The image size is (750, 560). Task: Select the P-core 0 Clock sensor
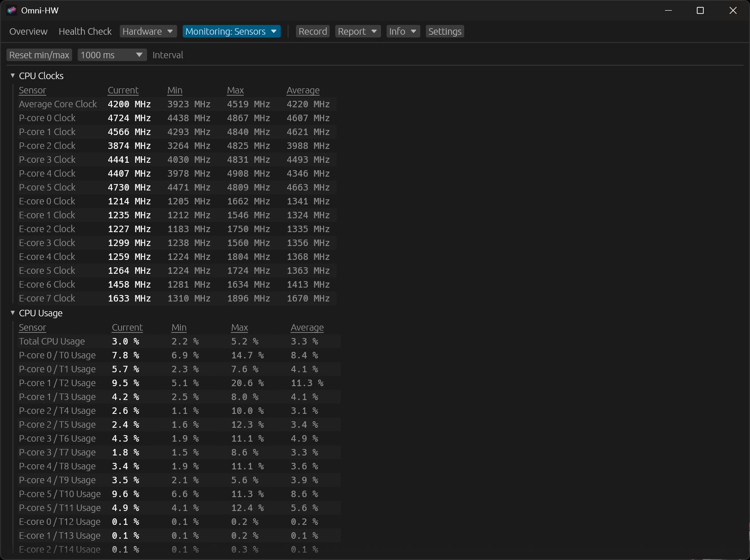click(177, 118)
